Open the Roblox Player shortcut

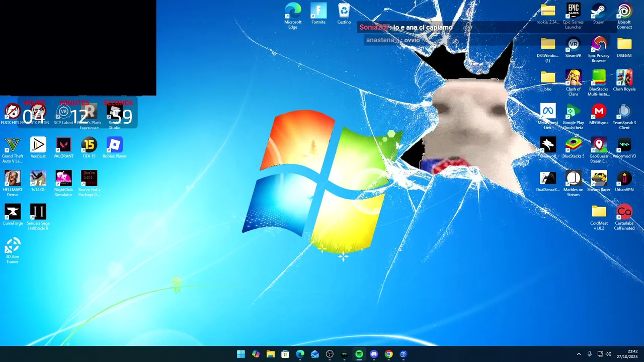coord(115,148)
